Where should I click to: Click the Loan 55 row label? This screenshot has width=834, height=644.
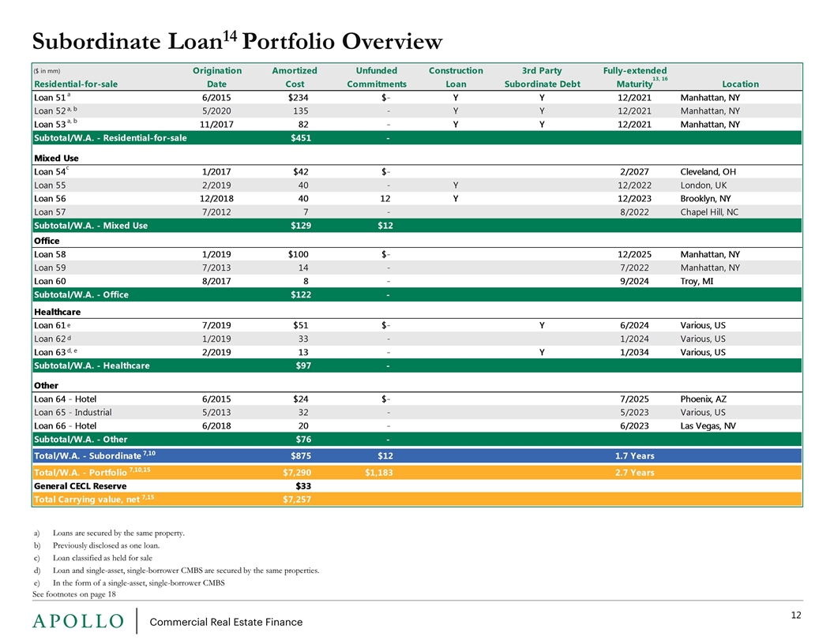tap(50, 185)
